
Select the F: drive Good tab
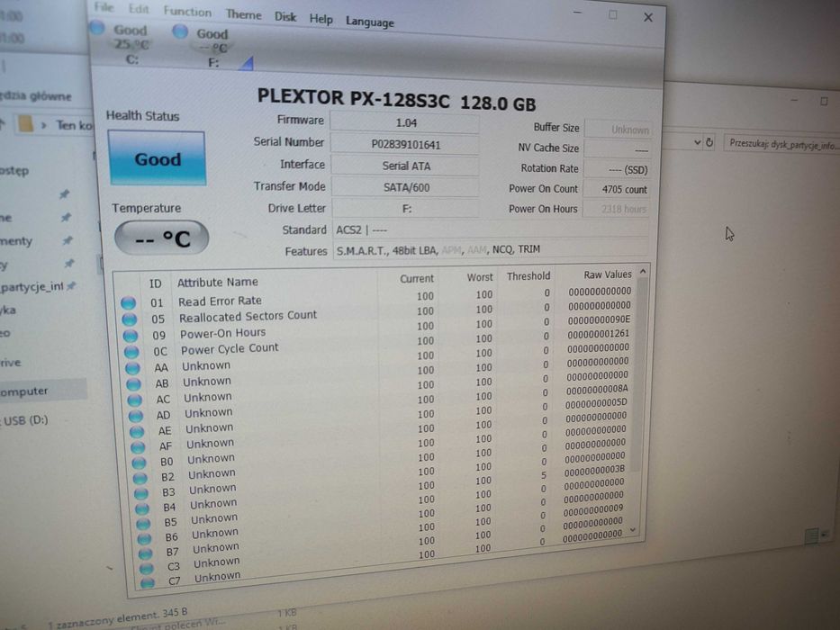coord(211,47)
